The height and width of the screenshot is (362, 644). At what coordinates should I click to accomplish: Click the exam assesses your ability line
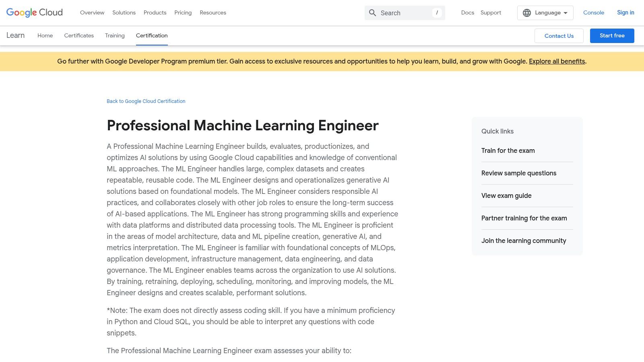click(229, 351)
